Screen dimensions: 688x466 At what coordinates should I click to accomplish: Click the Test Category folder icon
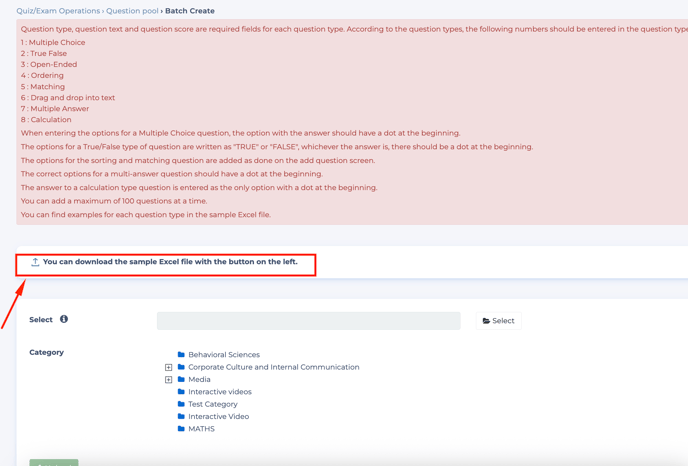pos(181,404)
